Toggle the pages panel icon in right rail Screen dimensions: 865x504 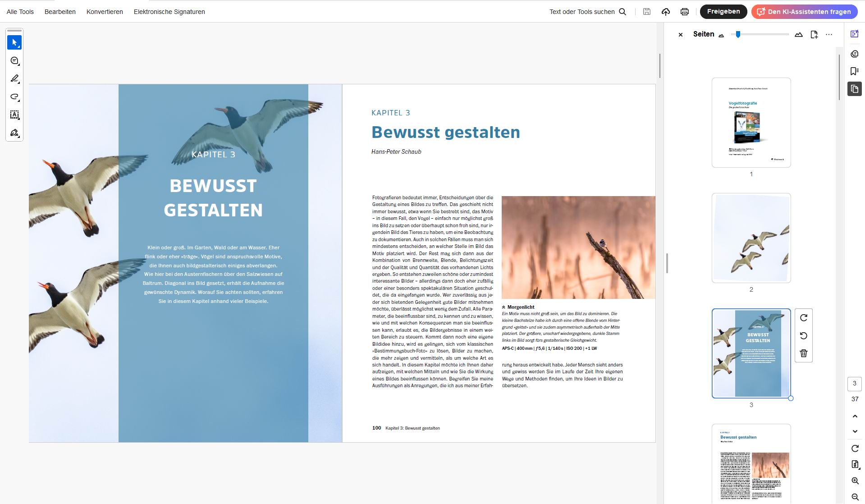[855, 89]
